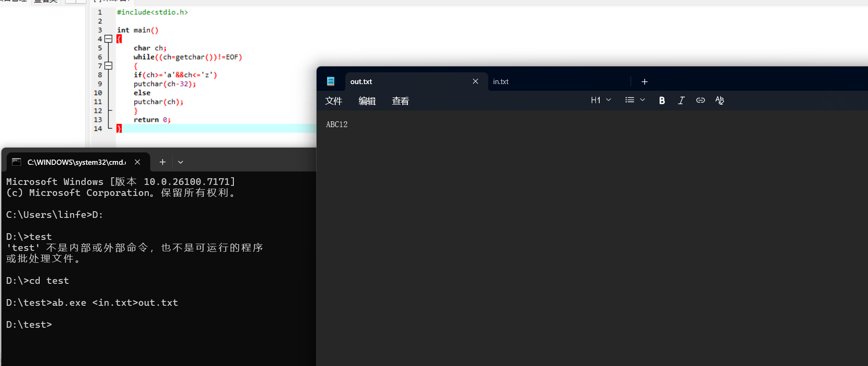
Task: Insert a link in Notepad
Action: tap(700, 100)
